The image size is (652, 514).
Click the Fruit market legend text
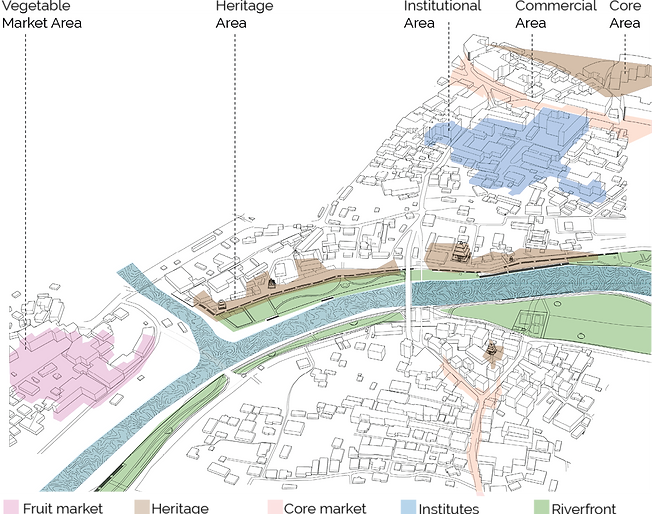click(x=62, y=508)
